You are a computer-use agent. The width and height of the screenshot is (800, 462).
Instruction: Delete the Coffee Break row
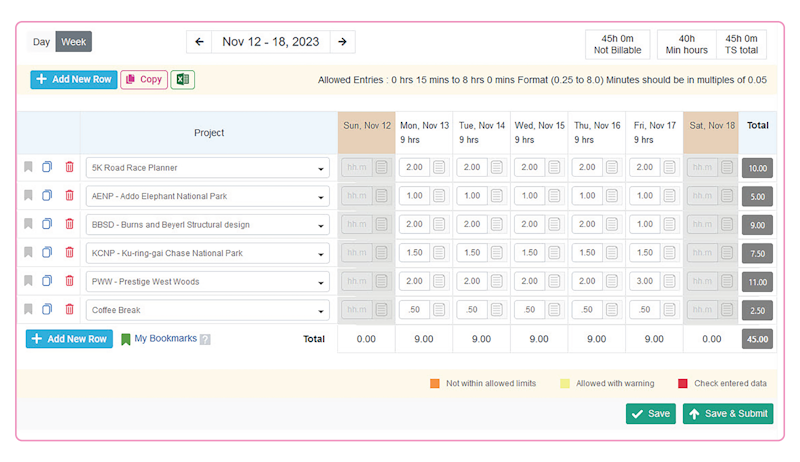[69, 310]
